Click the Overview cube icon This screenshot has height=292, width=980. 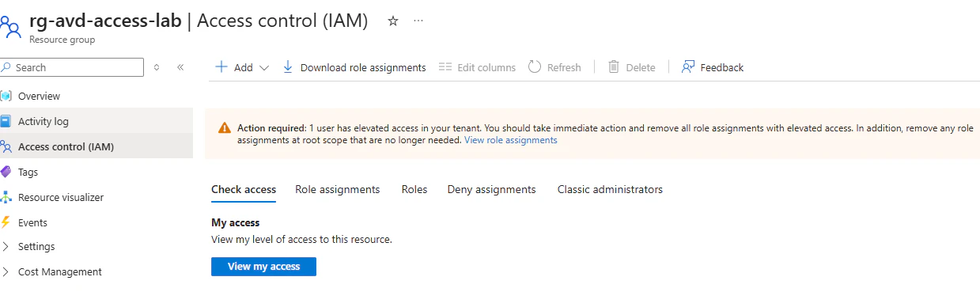pos(6,97)
